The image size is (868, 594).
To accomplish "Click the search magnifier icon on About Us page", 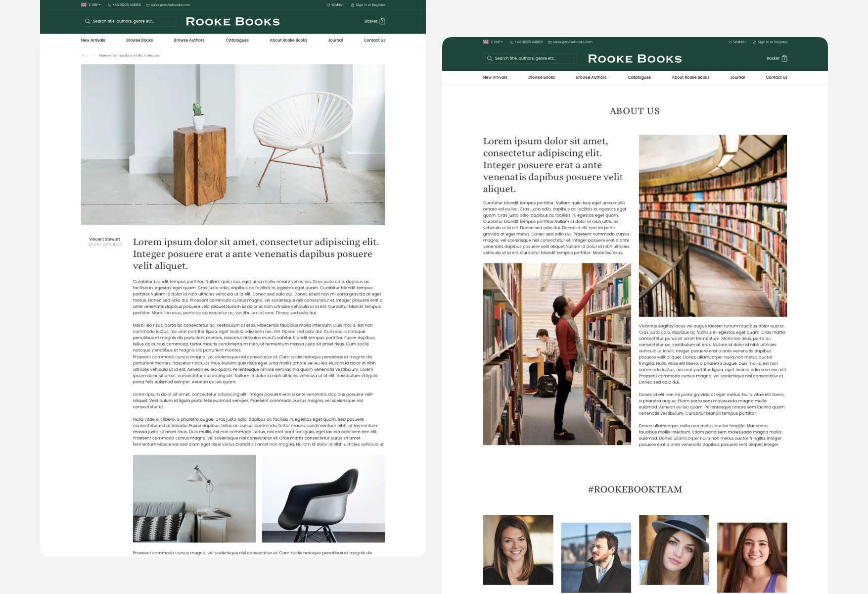I will pyautogui.click(x=490, y=58).
